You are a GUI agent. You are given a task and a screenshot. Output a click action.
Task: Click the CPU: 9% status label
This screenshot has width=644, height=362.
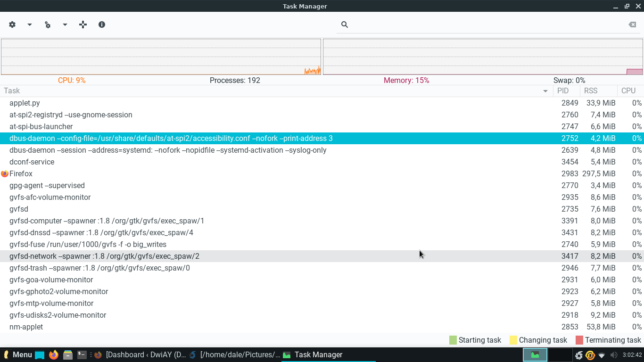72,80
